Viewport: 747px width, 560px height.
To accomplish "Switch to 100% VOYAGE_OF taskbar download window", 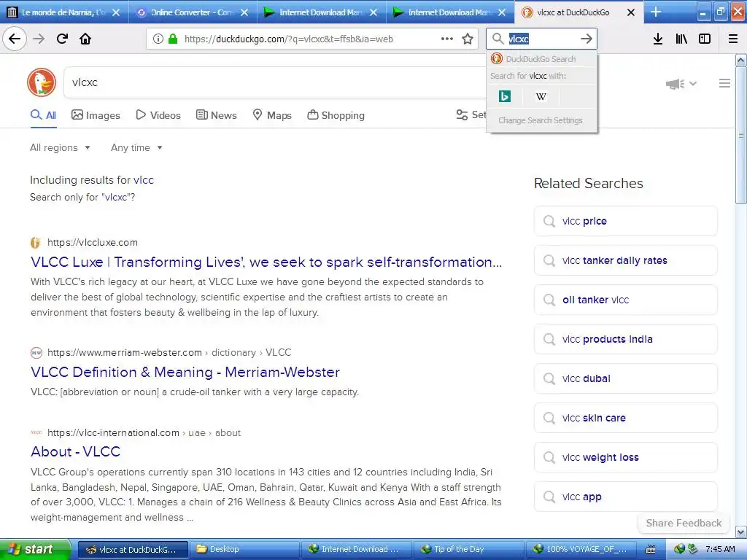I will point(581,549).
